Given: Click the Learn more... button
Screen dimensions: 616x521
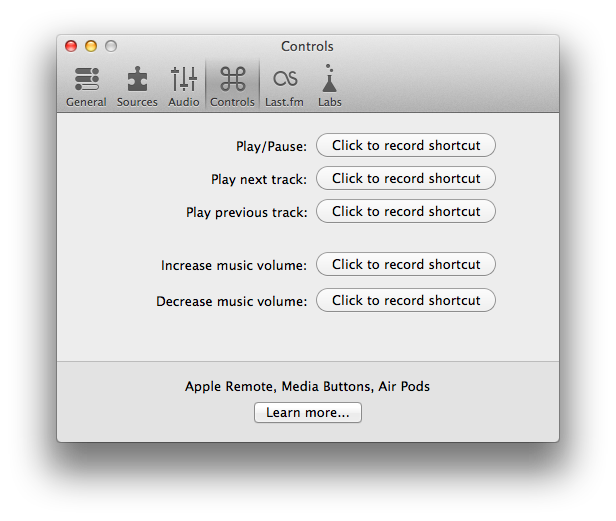Looking at the screenshot, I should pyautogui.click(x=307, y=413).
